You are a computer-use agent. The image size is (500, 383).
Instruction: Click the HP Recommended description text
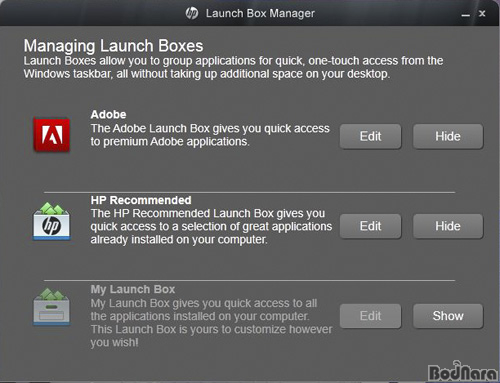(211, 226)
